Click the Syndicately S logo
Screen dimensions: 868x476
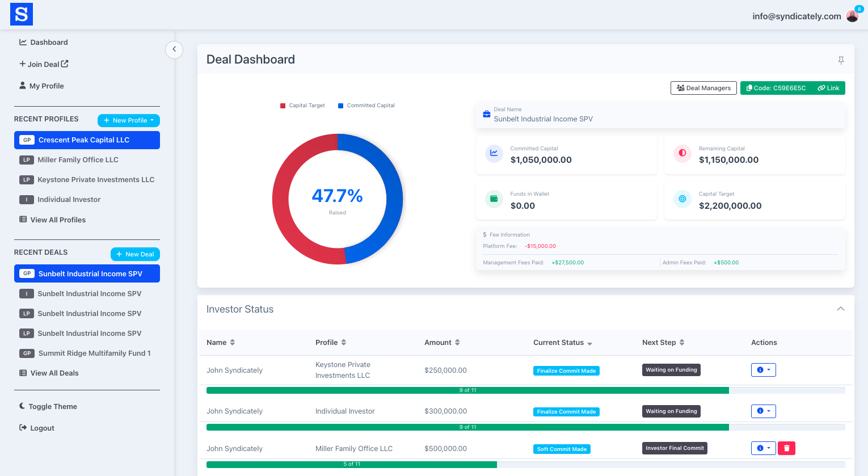(x=22, y=14)
